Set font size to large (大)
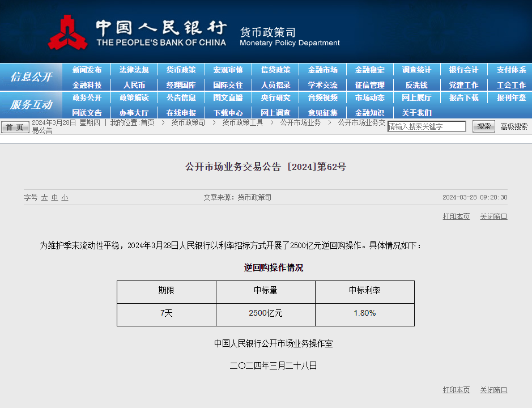This screenshot has width=532, height=408. coord(44,198)
